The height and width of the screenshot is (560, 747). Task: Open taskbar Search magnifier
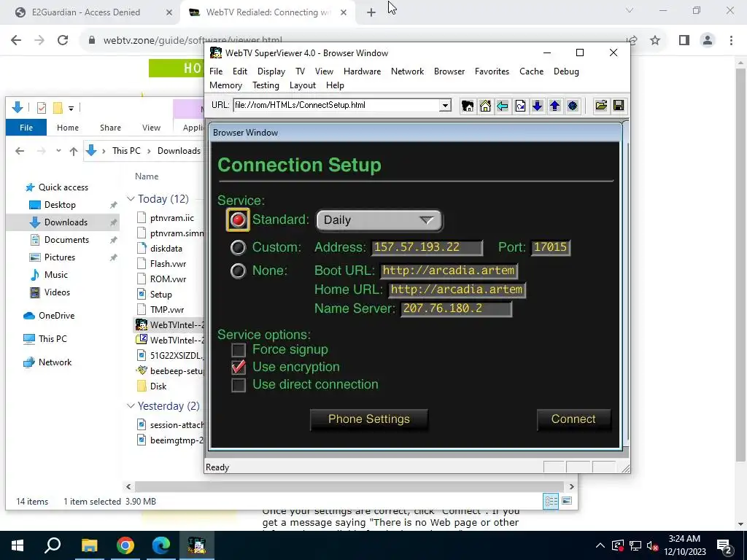(53, 545)
